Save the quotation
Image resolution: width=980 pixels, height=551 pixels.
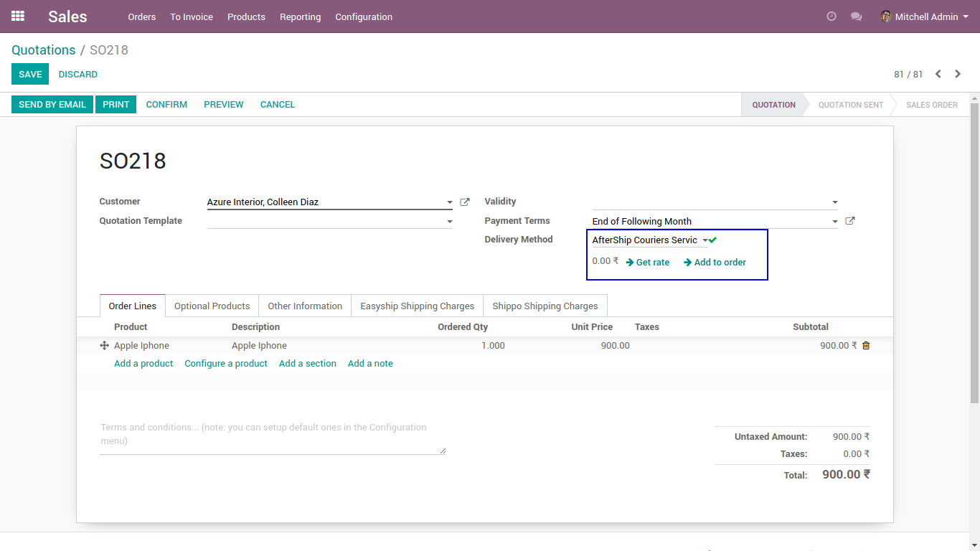point(30,74)
